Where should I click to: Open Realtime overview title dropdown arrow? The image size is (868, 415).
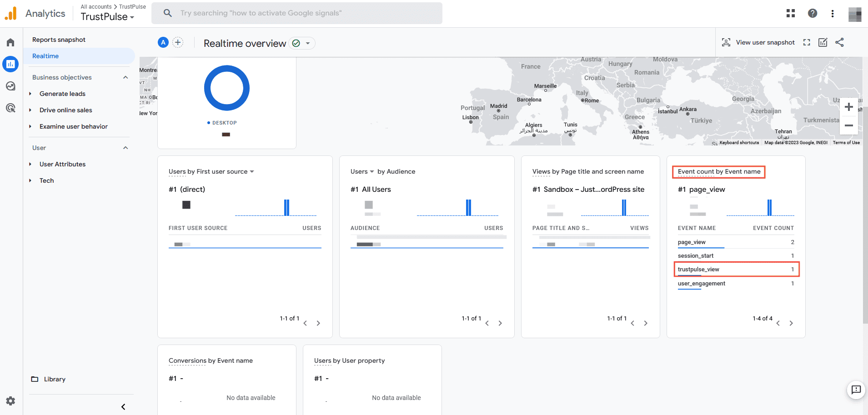[308, 43]
